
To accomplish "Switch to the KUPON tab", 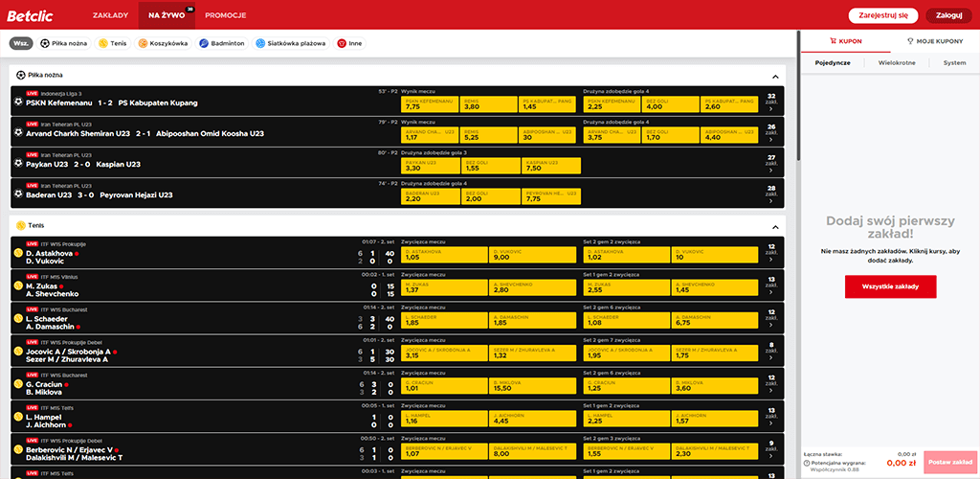I will click(x=846, y=40).
